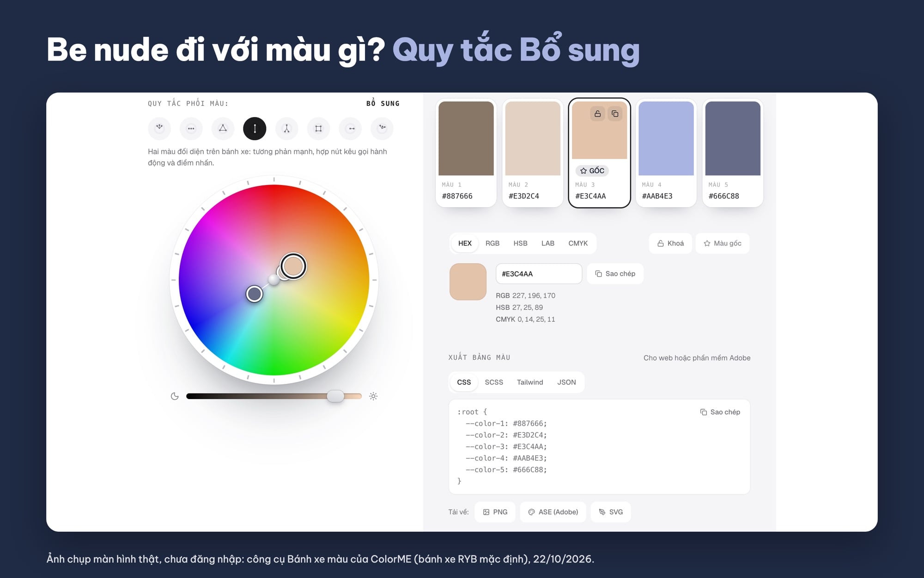Switch color format to CMYK
This screenshot has height=578, width=924.
coord(578,243)
